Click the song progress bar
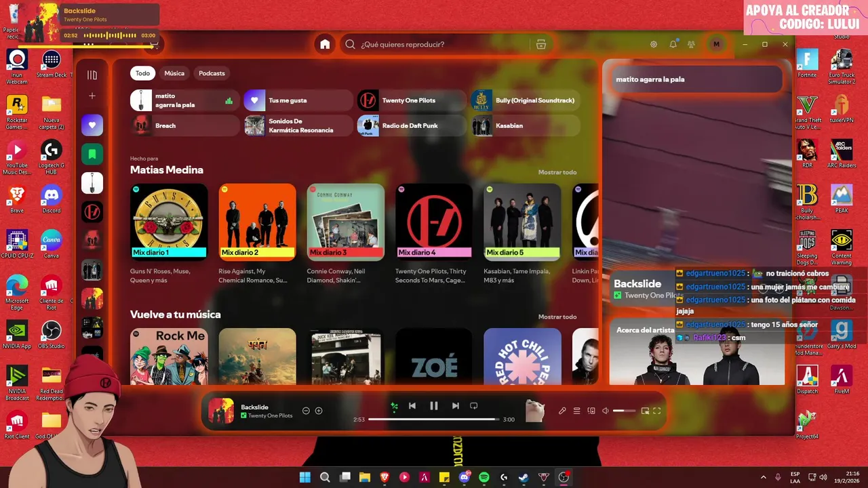 click(434, 420)
